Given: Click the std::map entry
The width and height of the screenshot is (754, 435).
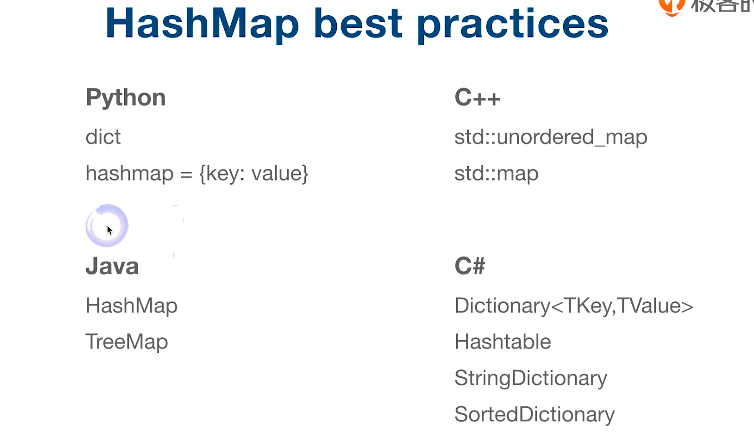Looking at the screenshot, I should pos(496,174).
